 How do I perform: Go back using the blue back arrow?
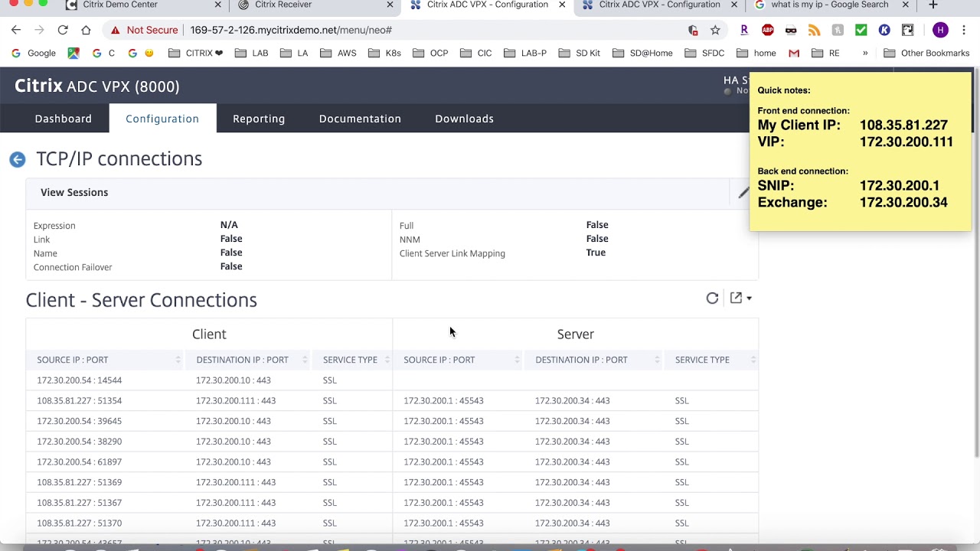tap(18, 159)
